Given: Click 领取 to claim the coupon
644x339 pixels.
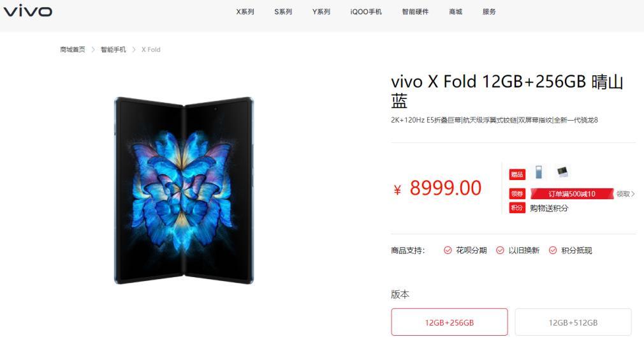Looking at the screenshot, I should click(x=625, y=194).
